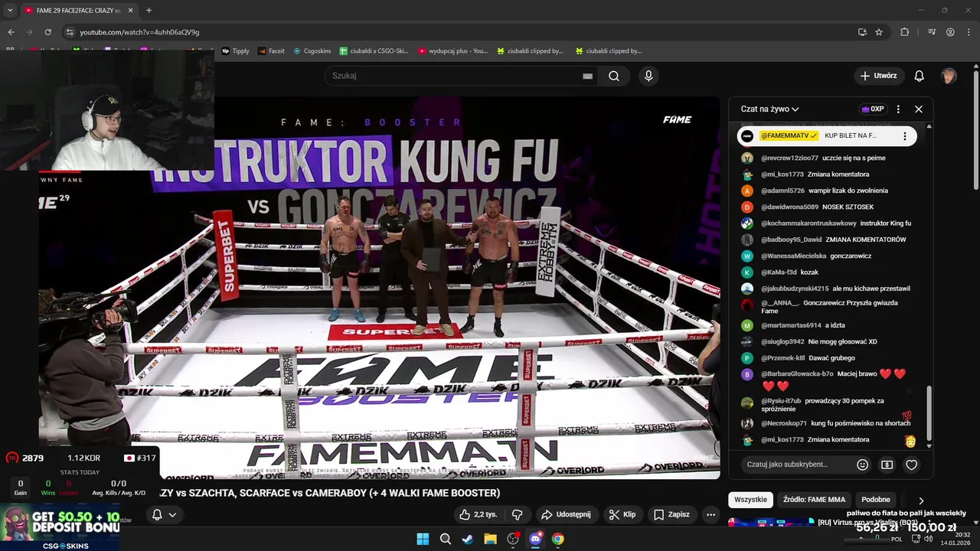Viewport: 980px width, 551px height.
Task: Open emoji picker in chat input
Action: click(863, 465)
